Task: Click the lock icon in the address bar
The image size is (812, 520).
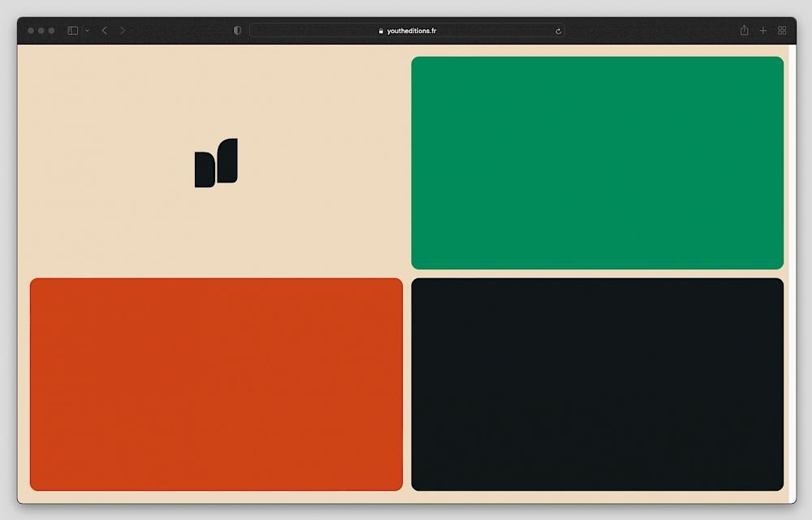Action: pyautogui.click(x=381, y=31)
